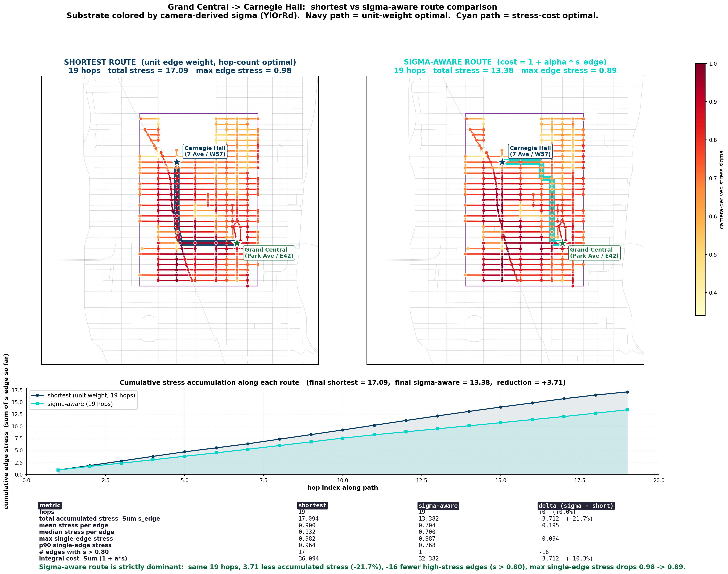Click the Grand Central label in the shortest route map

(269, 253)
